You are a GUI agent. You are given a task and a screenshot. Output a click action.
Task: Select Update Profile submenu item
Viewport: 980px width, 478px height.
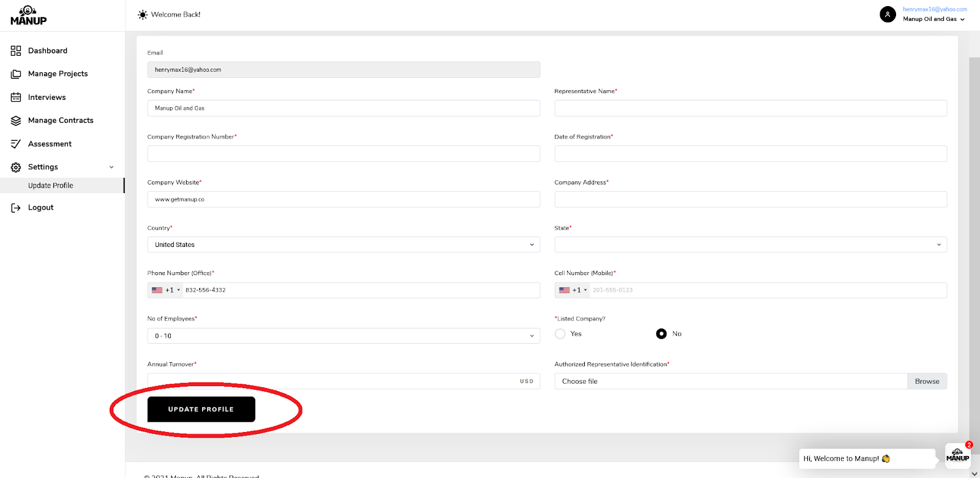(x=62, y=186)
